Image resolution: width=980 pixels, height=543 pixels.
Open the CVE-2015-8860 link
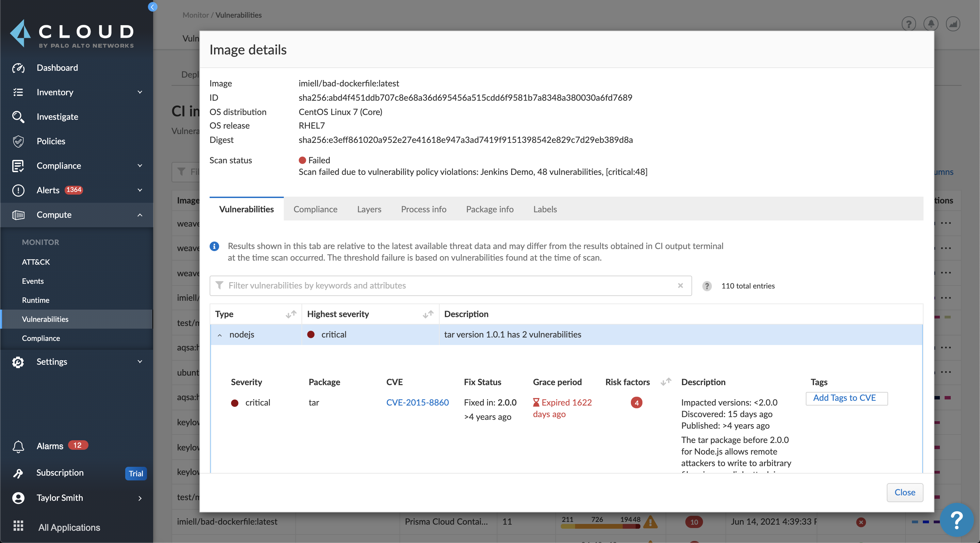[x=417, y=402]
